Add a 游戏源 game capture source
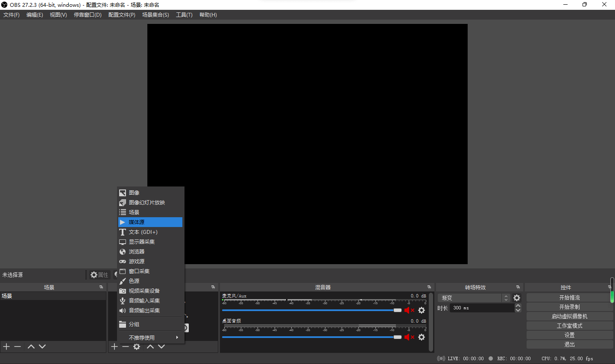 tap(150, 261)
